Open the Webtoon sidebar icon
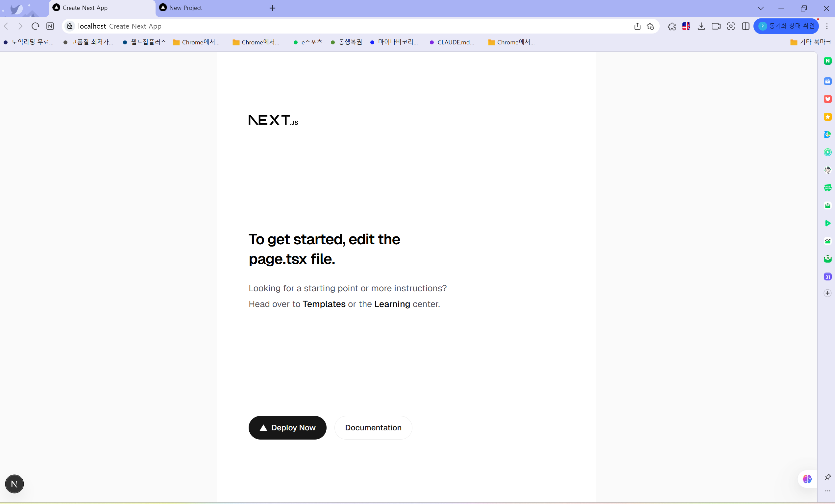 pyautogui.click(x=827, y=188)
